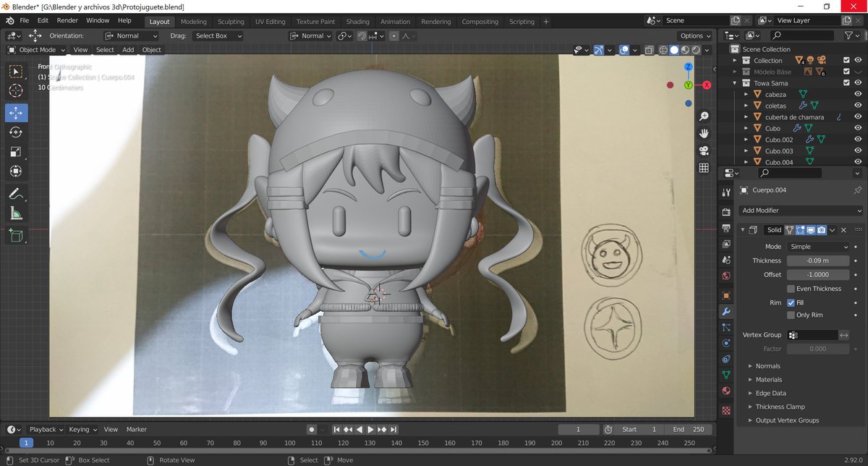868x466 pixels.
Task: Open the Tool properties tab
Action: click(x=726, y=191)
